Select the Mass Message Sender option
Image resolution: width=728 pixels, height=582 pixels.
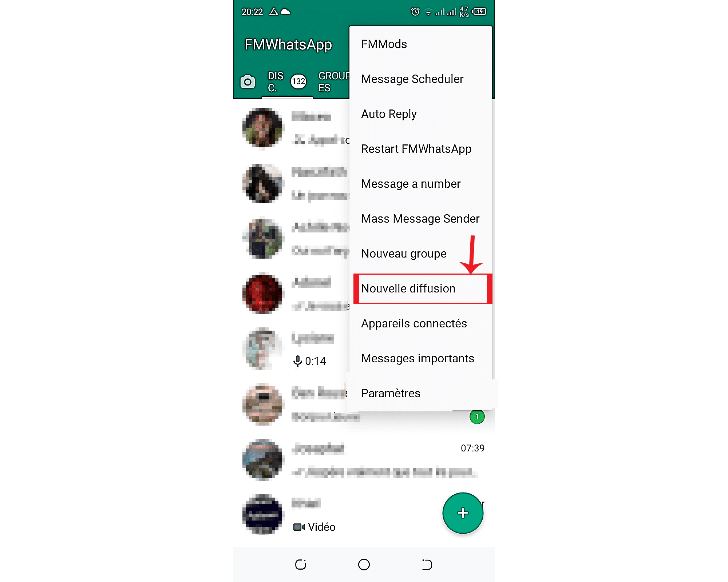click(421, 219)
